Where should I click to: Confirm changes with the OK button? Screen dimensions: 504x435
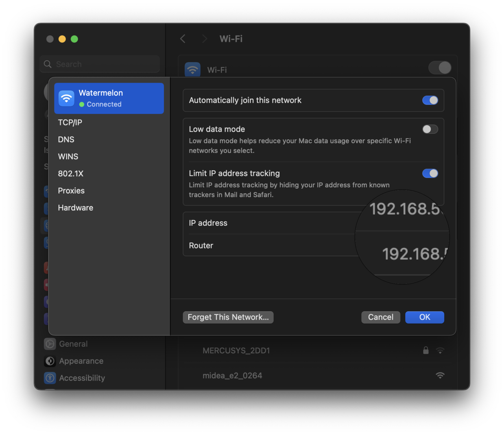(425, 317)
